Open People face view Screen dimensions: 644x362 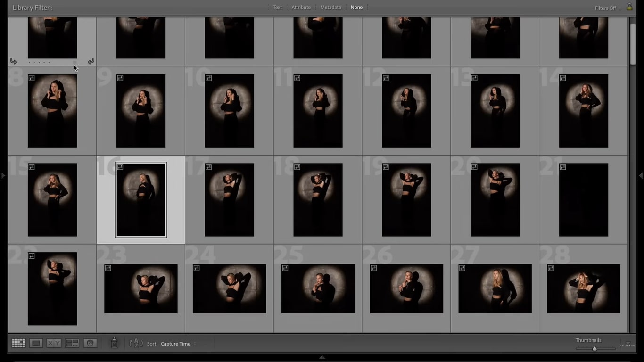90,343
